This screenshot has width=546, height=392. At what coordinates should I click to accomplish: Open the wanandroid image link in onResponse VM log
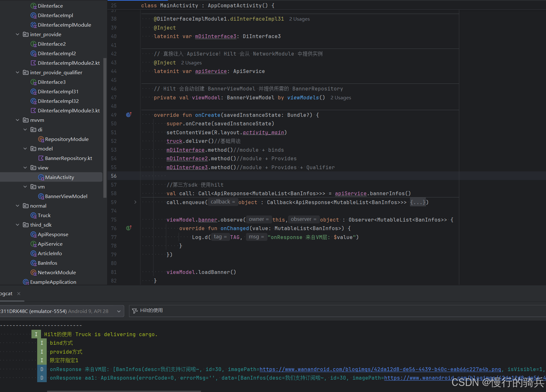(380, 369)
